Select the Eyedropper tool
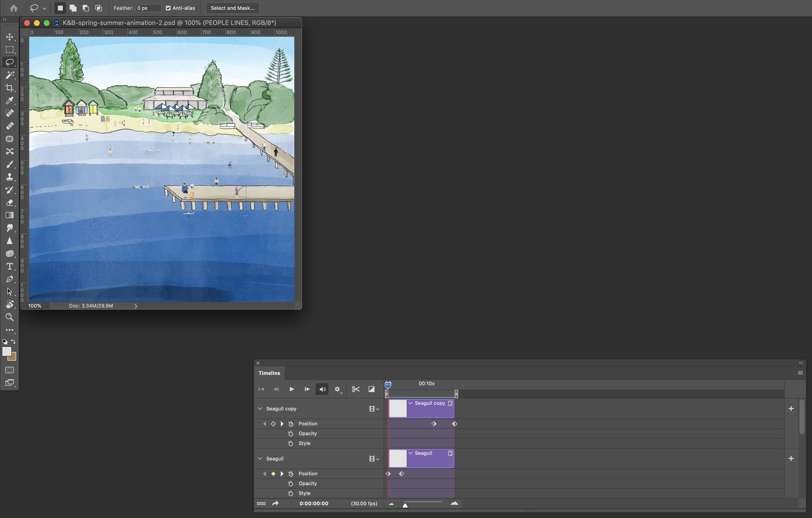 [x=10, y=100]
